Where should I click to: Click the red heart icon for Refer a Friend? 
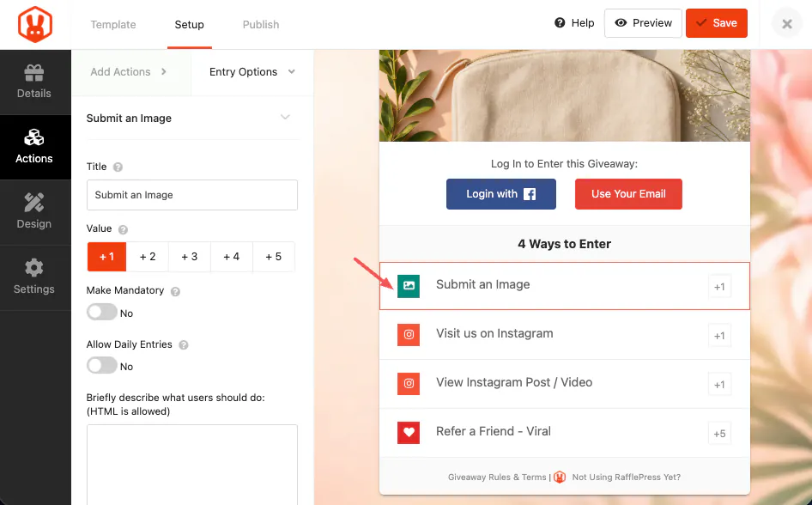(408, 433)
